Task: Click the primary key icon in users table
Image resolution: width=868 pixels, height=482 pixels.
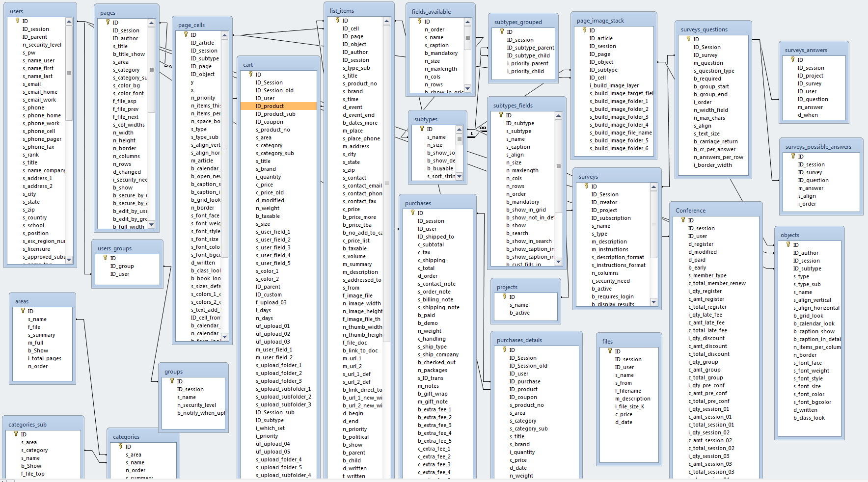Action: pos(17,21)
